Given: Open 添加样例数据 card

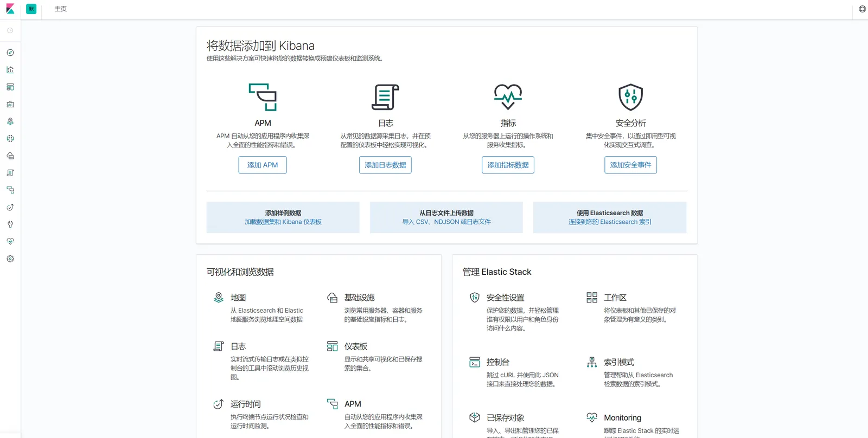Looking at the screenshot, I should 283,217.
